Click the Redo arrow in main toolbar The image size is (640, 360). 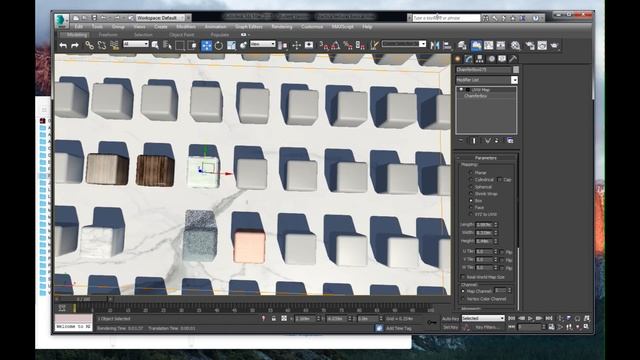pos(75,46)
